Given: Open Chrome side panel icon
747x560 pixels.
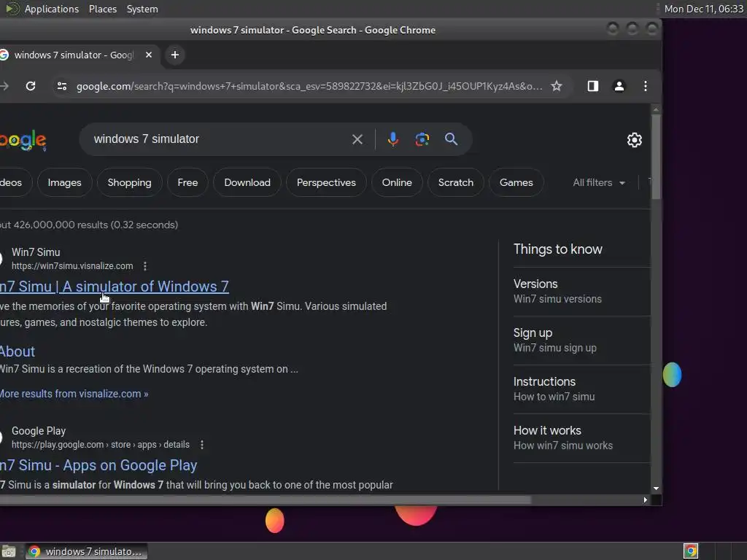Looking at the screenshot, I should coord(592,86).
